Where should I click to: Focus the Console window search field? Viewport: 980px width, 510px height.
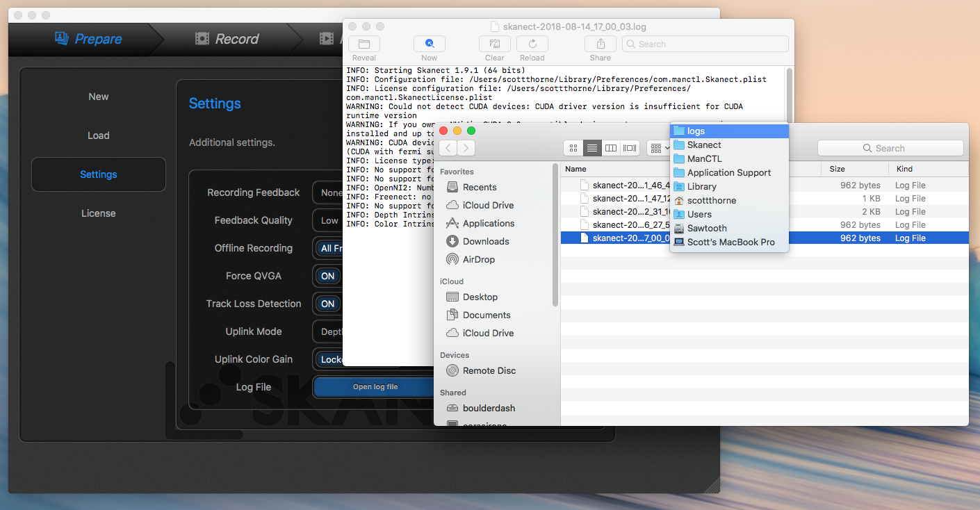pyautogui.click(x=705, y=44)
